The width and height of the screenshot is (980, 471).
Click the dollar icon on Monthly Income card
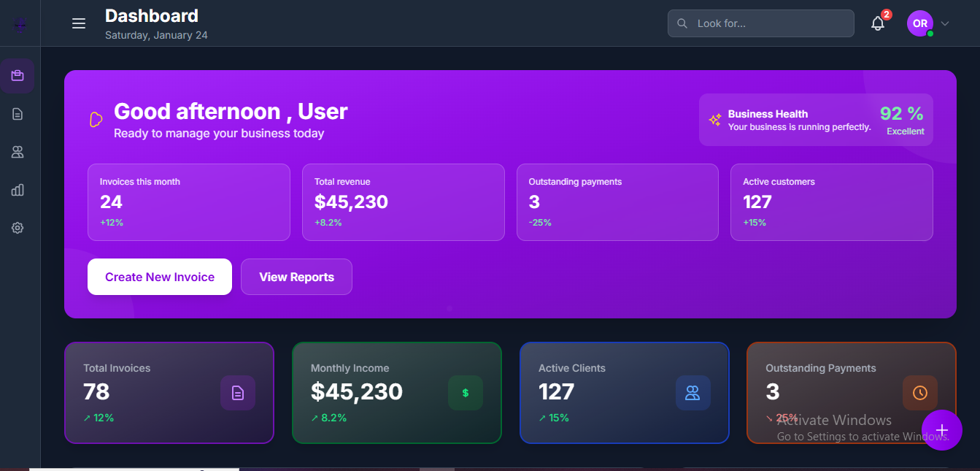point(466,393)
